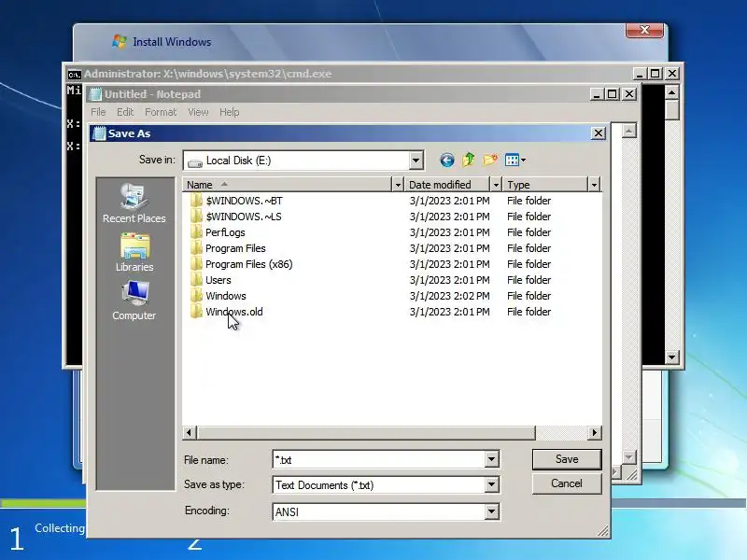The width and height of the screenshot is (747, 560).
Task: Close the Save As dialog
Action: pyautogui.click(x=599, y=133)
